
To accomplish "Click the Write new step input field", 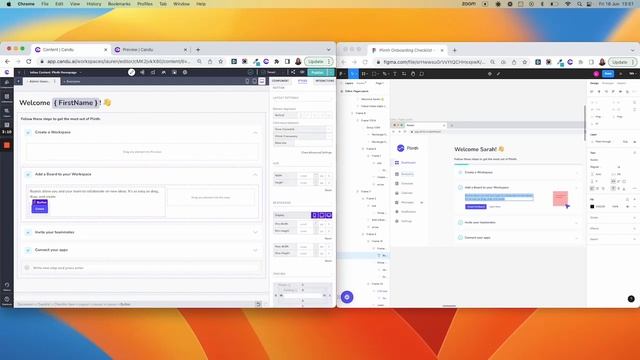I will pos(142,268).
